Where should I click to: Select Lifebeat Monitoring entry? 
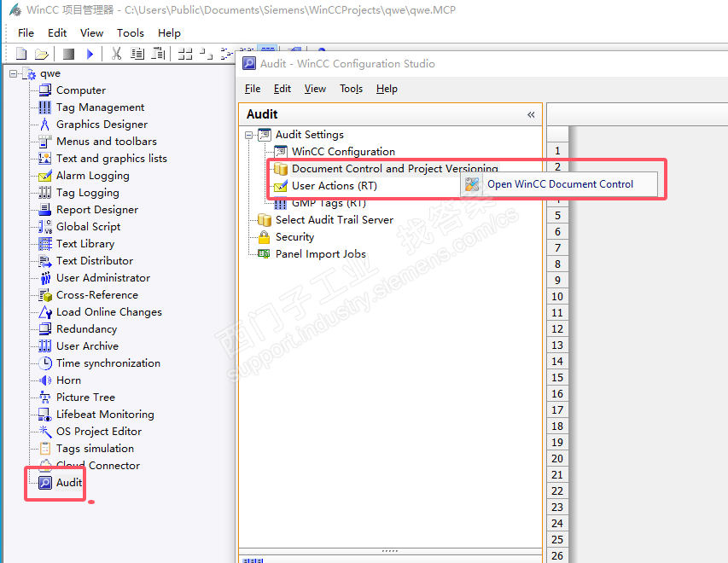(105, 414)
